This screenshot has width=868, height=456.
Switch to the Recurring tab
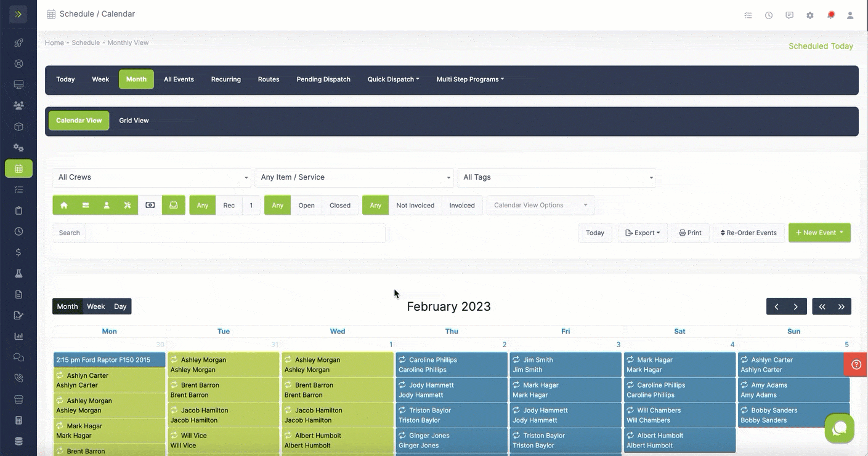[x=226, y=79]
